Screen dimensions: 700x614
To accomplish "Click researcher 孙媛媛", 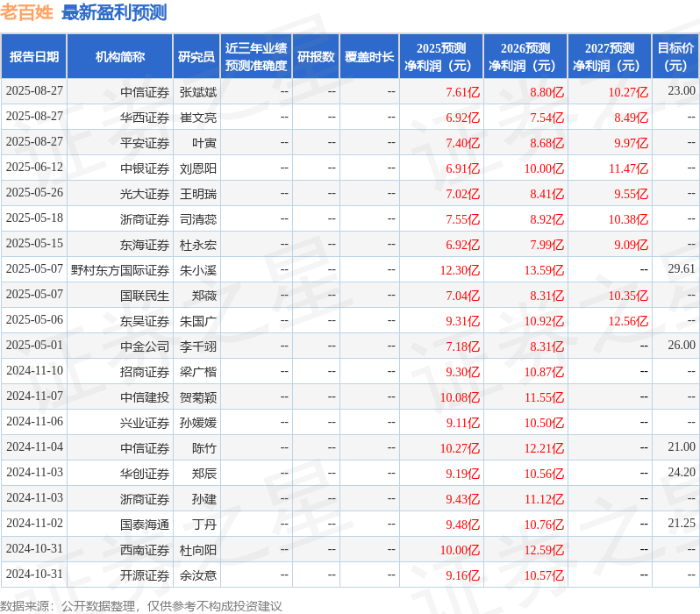I will click(x=197, y=423).
